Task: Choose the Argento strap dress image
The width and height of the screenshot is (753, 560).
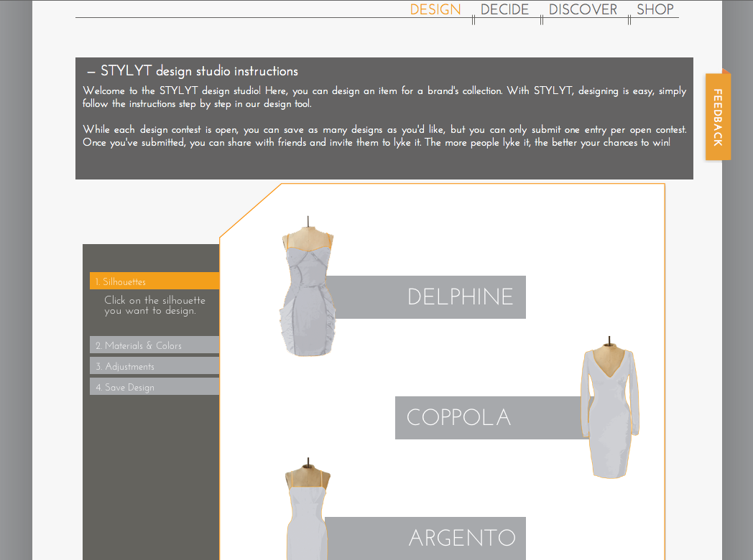Action: [308, 508]
